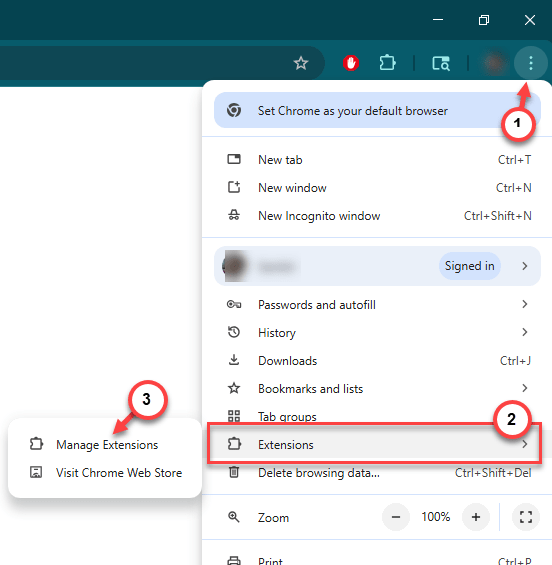This screenshot has width=552, height=565.
Task: Click the History clock icon
Action: tap(234, 332)
